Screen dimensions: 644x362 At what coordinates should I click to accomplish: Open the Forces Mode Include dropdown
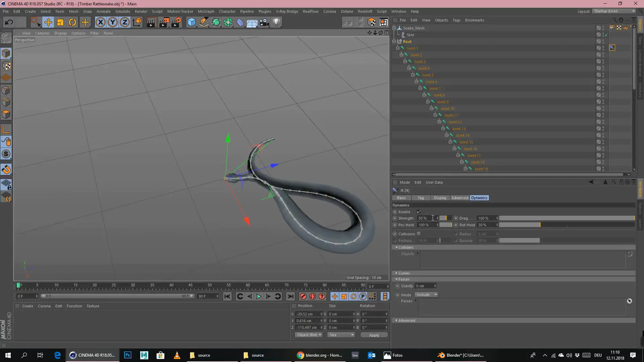pos(426,295)
